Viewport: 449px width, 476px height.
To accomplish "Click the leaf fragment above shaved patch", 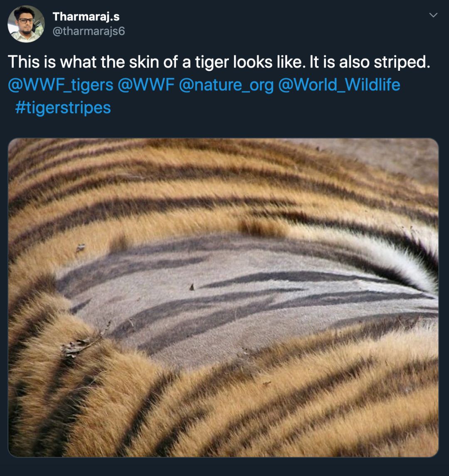I will (80, 248).
